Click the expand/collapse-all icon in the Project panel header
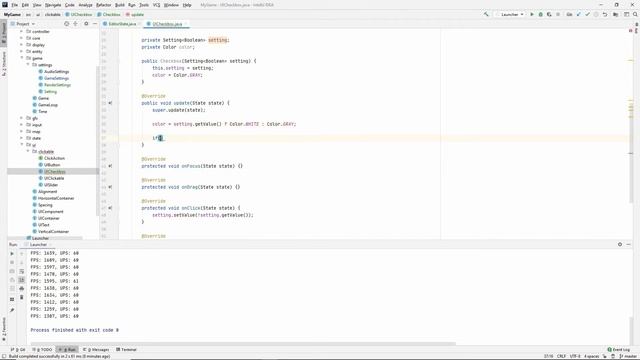Image resolution: width=640 pixels, height=360 pixels. coord(76,24)
